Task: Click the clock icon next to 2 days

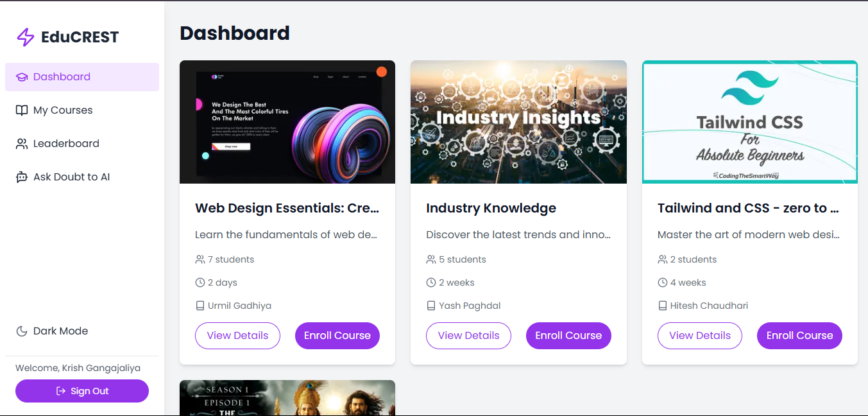Action: 200,282
